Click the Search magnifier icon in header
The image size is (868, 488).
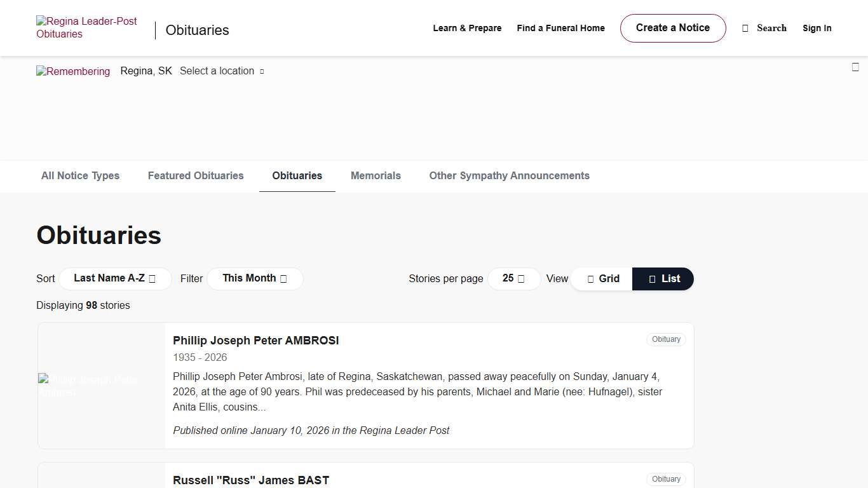745,28
